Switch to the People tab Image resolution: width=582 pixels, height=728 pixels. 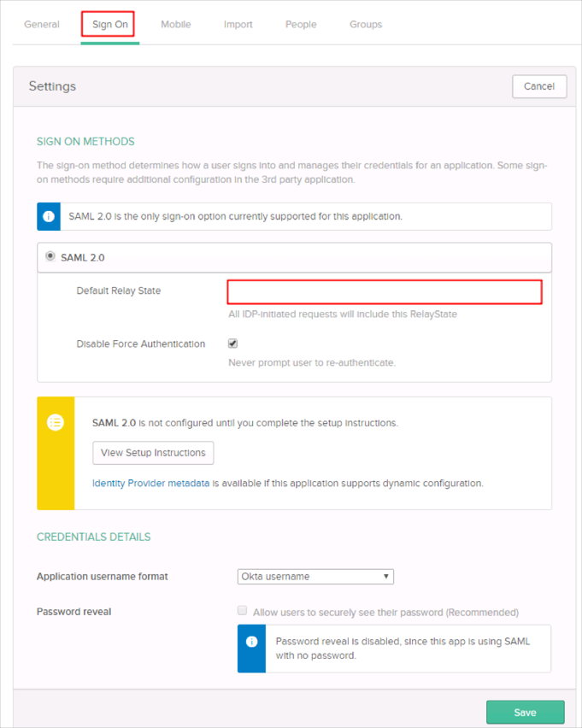[301, 25]
